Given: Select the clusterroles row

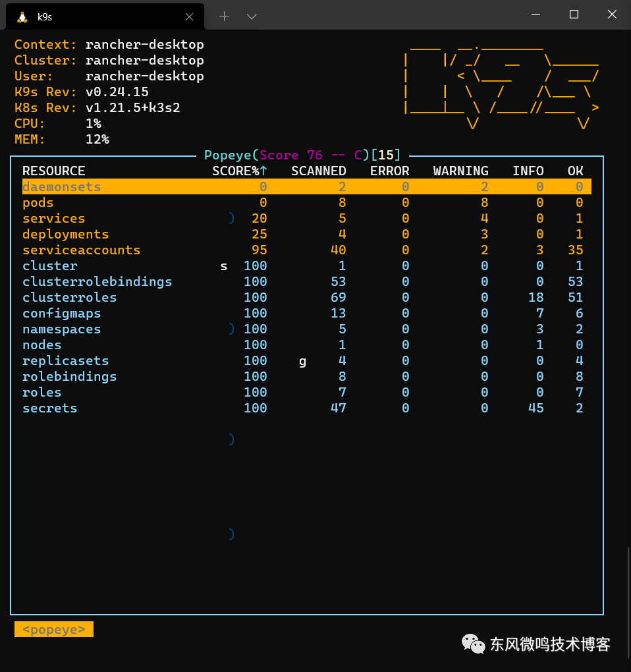Looking at the screenshot, I should click(307, 298).
